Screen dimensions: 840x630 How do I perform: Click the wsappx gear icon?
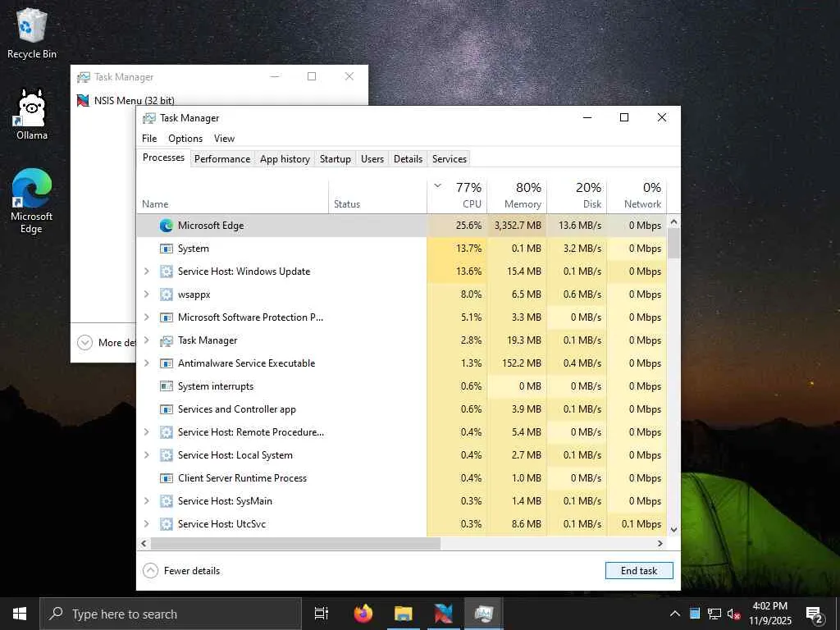click(x=166, y=294)
